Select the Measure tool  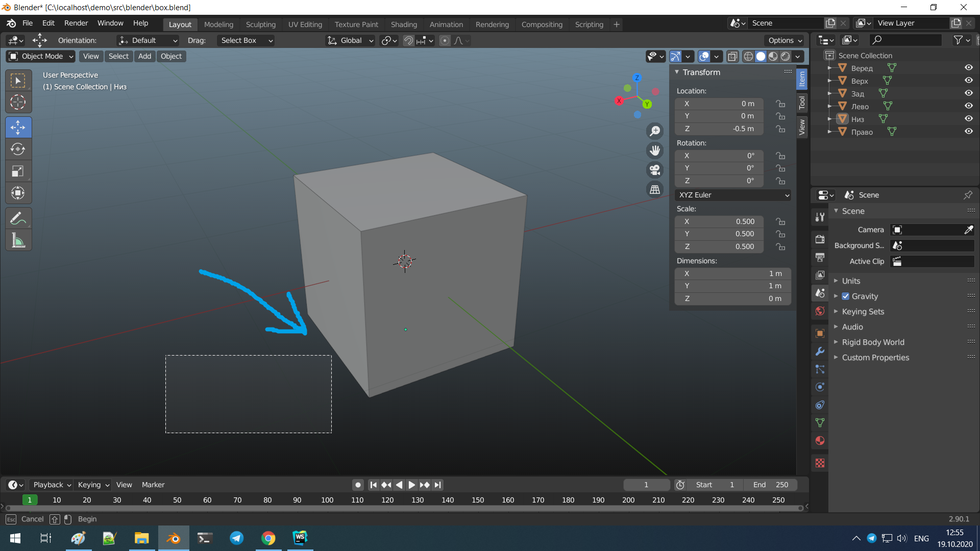[18, 240]
